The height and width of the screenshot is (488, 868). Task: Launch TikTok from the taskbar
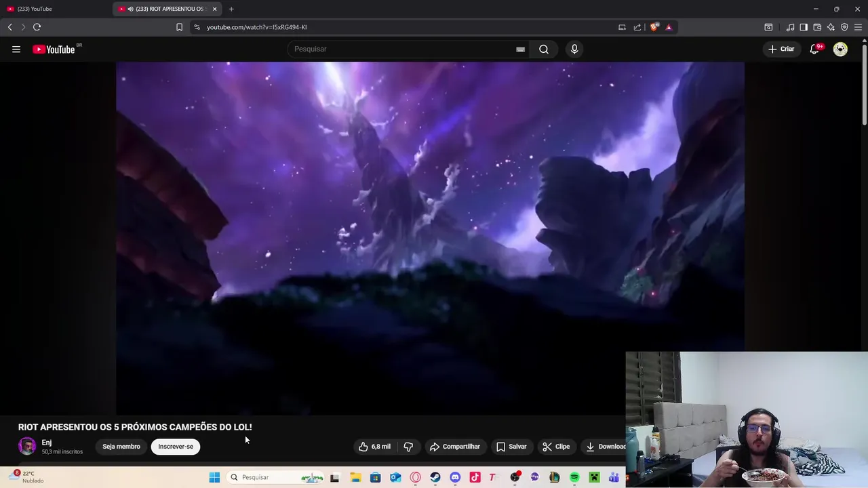click(475, 477)
